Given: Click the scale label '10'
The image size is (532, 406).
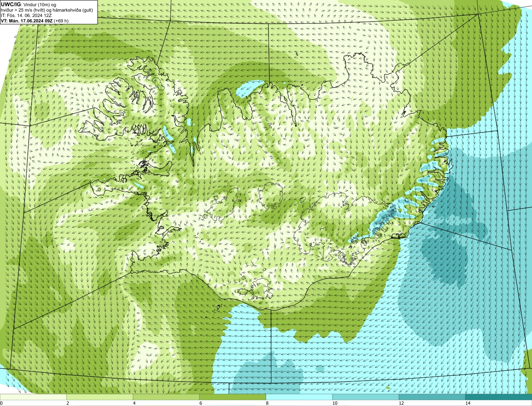Looking at the screenshot, I should coord(335,403).
